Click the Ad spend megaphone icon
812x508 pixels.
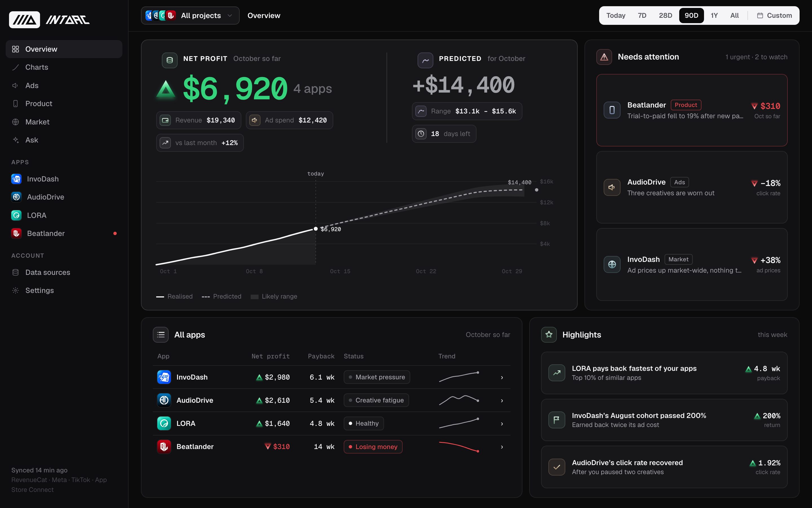tap(255, 120)
